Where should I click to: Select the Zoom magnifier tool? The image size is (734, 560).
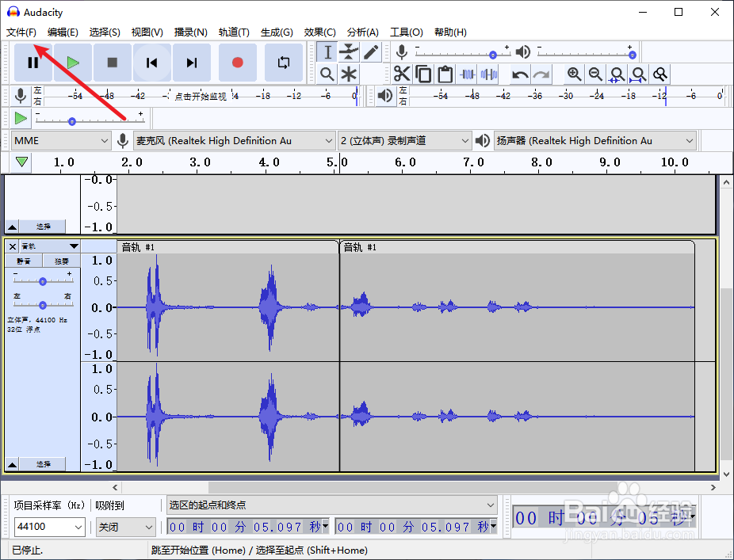pyautogui.click(x=327, y=74)
